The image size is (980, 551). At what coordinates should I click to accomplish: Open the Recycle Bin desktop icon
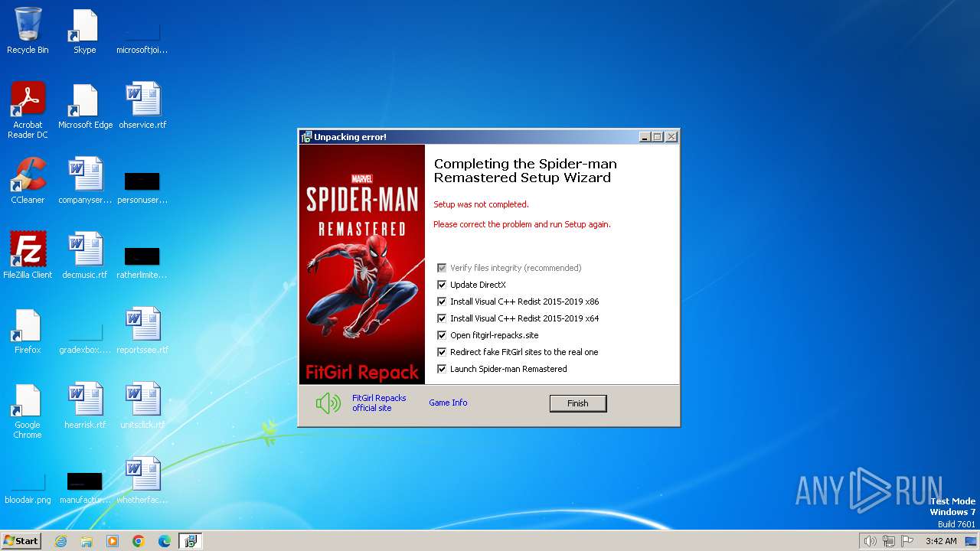click(x=28, y=31)
